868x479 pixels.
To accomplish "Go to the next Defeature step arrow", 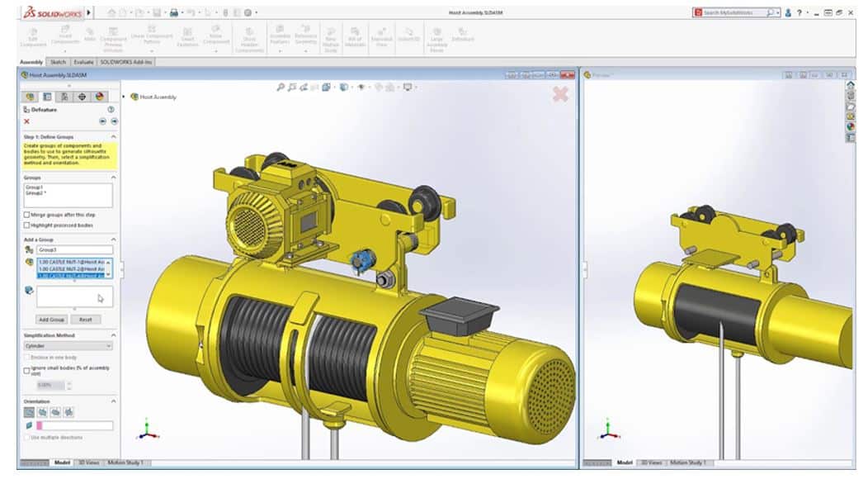I will pos(114,121).
